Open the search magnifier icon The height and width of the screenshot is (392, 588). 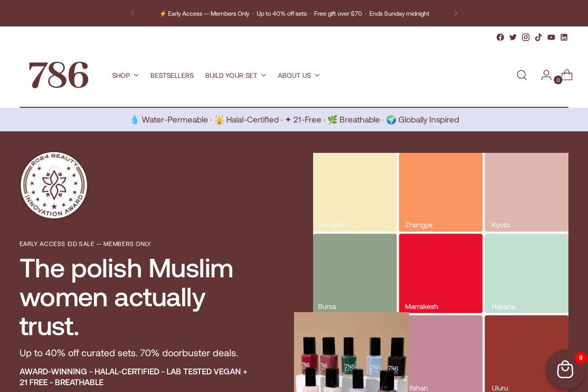[522, 75]
